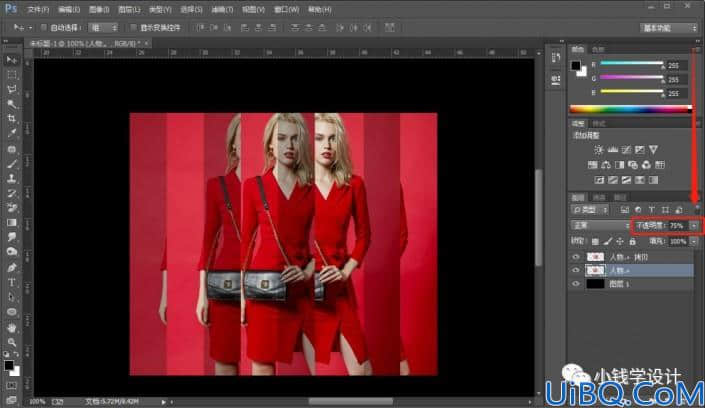Image resolution: width=705 pixels, height=408 pixels.
Task: Select the Hand tool
Action: point(12,327)
